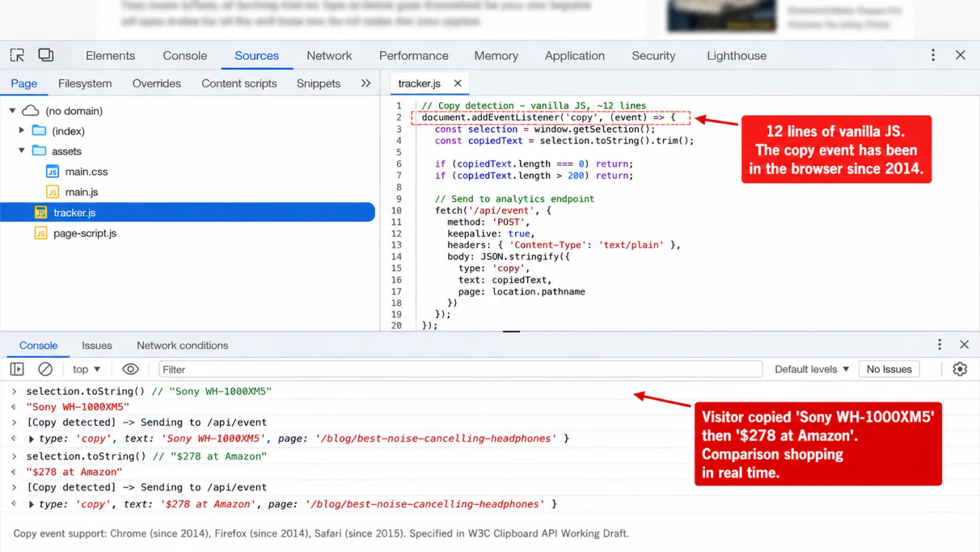The height and width of the screenshot is (552, 980).
Task: Open the top context dropdown
Action: click(x=86, y=369)
